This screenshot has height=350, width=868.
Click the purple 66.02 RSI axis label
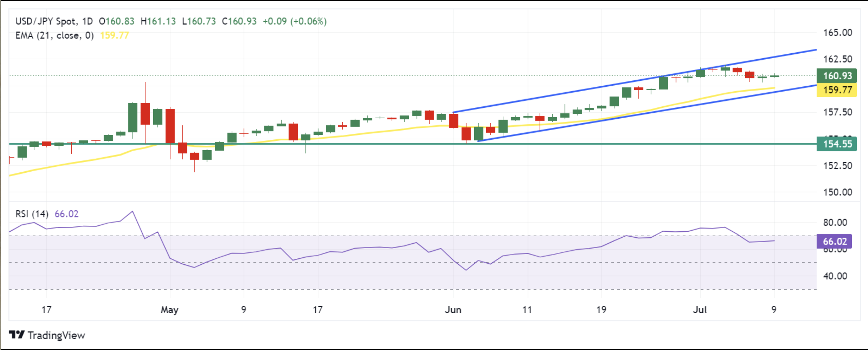[834, 241]
